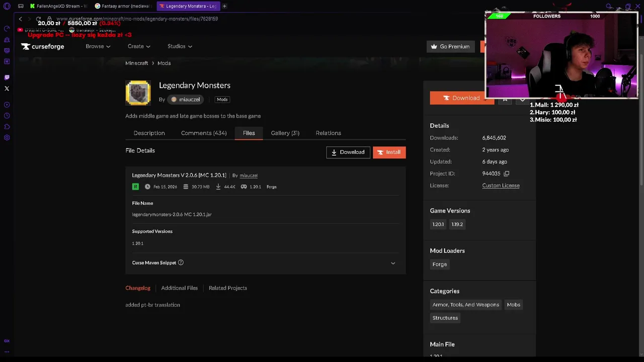Expand the Browse dropdown menu
The image size is (644, 362).
point(98,46)
